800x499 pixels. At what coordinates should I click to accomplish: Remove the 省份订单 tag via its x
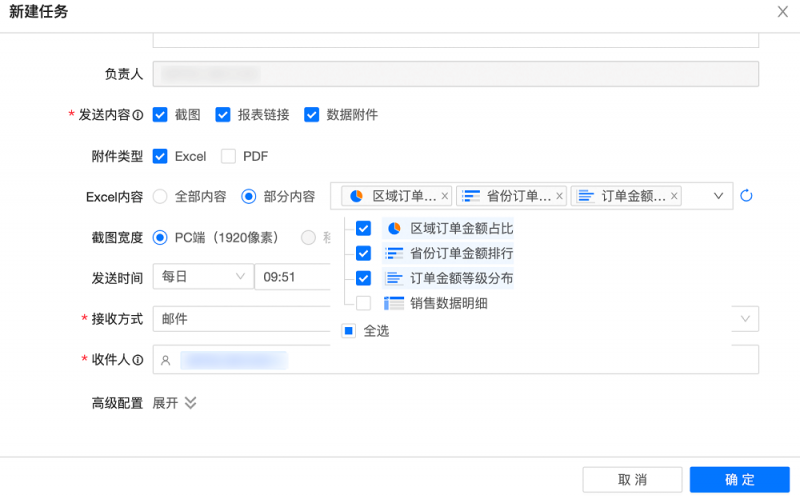pyautogui.click(x=560, y=196)
